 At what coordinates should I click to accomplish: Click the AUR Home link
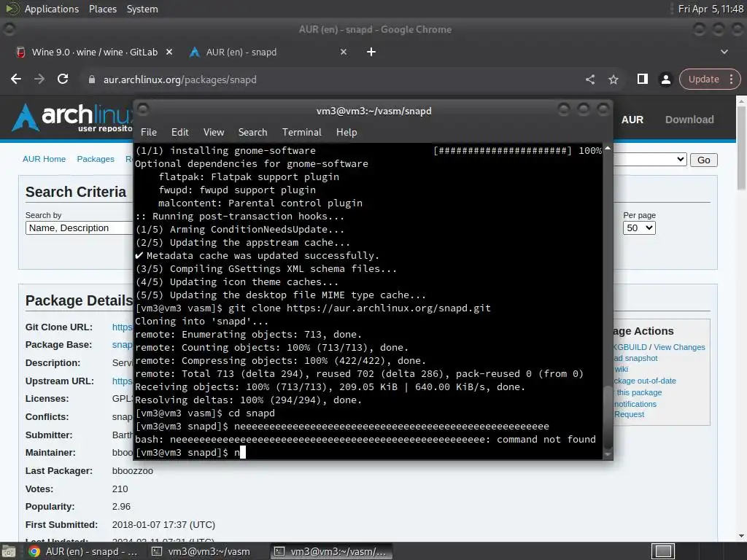point(44,159)
